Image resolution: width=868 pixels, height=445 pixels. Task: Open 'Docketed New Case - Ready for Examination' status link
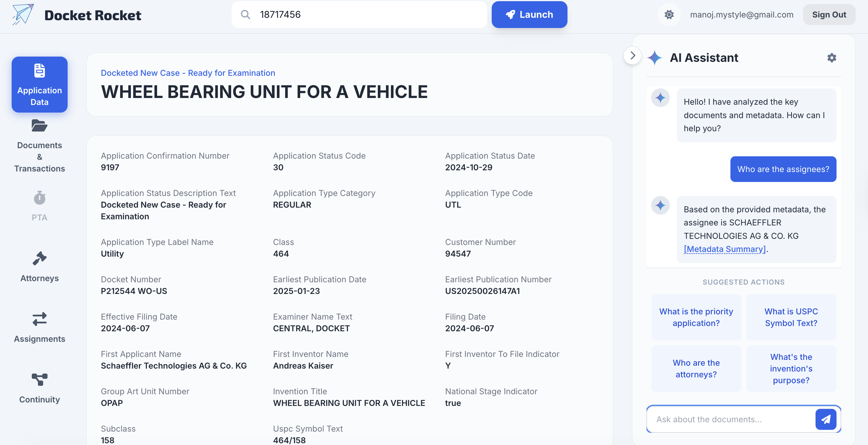tap(188, 73)
